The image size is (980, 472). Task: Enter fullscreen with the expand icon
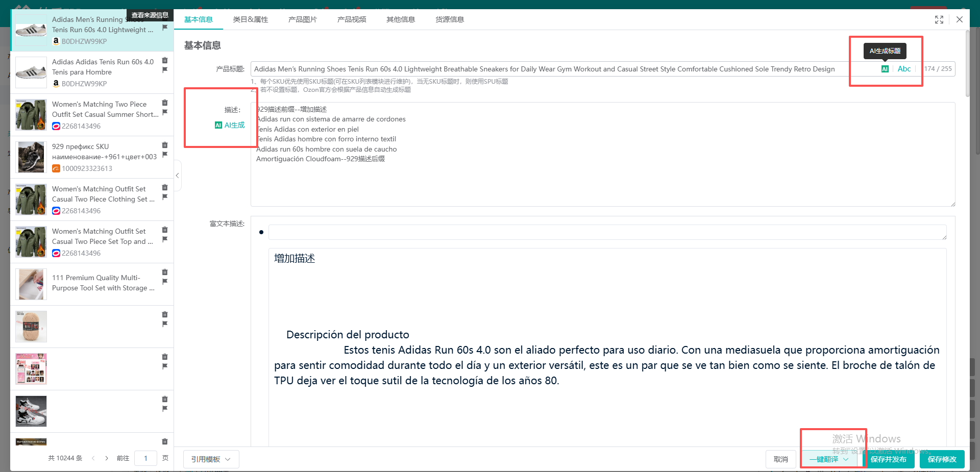[x=939, y=19]
